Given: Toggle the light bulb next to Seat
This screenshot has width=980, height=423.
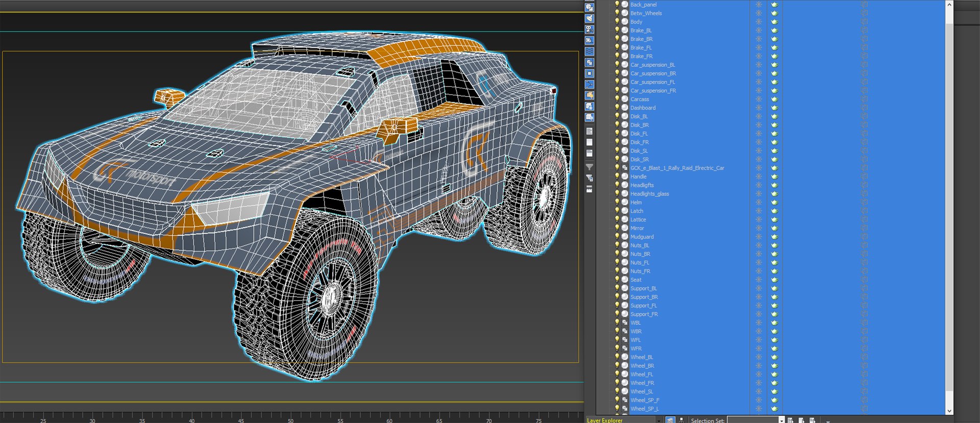Looking at the screenshot, I should click(617, 280).
